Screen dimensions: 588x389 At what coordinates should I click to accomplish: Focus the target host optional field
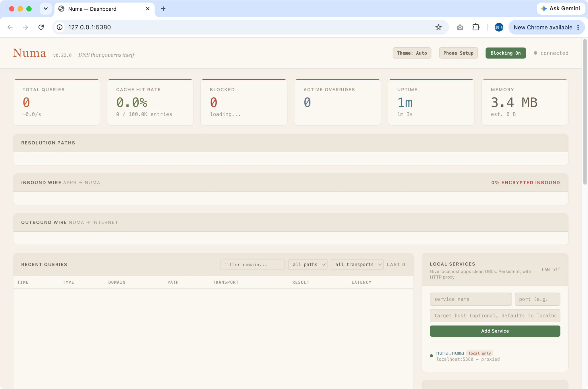495,315
